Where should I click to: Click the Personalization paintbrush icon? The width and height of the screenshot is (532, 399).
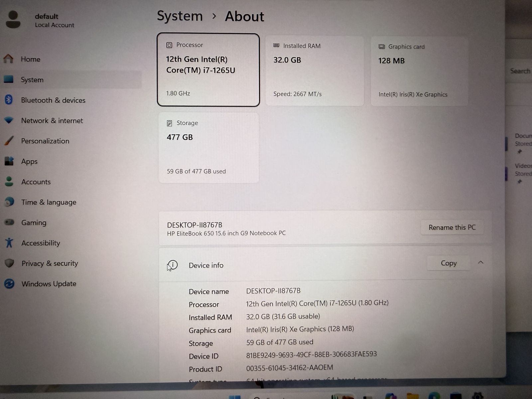pos(9,141)
